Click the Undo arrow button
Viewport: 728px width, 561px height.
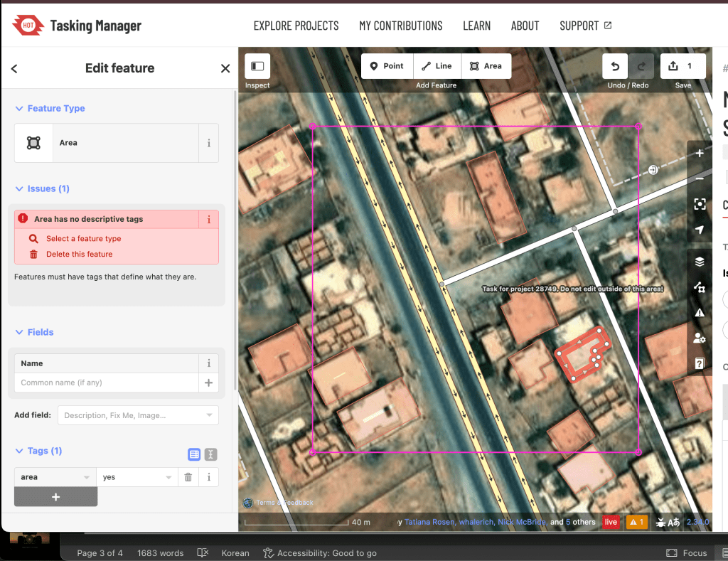pos(616,66)
